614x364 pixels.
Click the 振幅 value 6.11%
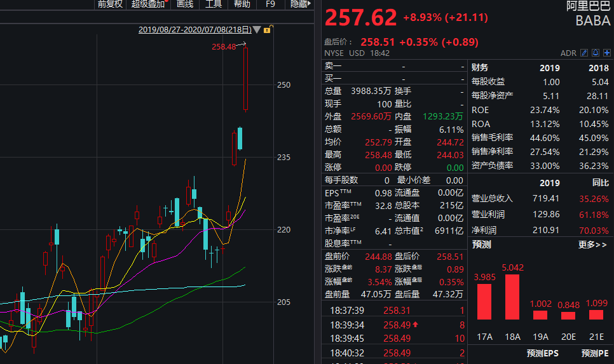point(451,130)
